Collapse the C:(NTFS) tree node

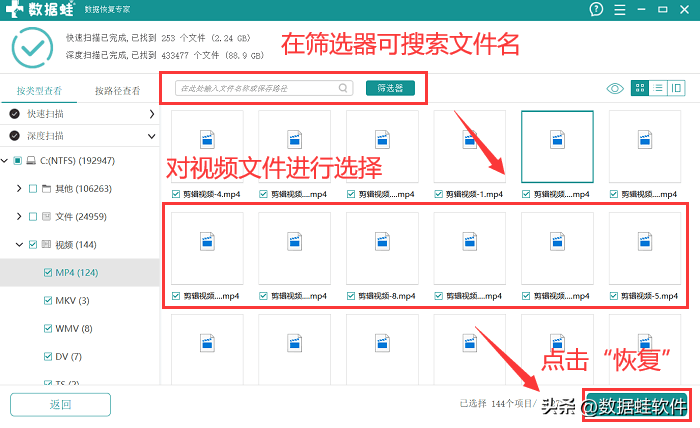(4, 160)
